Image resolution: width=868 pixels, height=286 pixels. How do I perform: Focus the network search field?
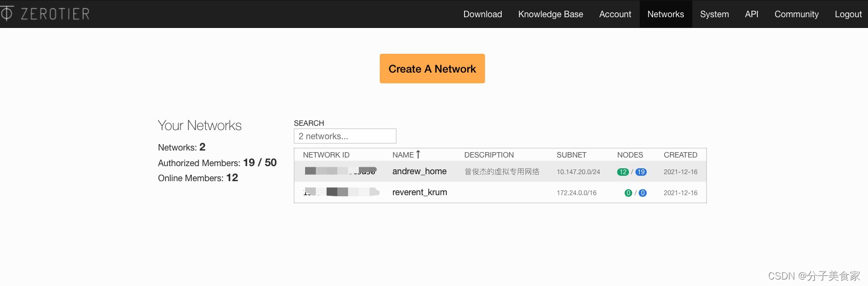pos(345,136)
